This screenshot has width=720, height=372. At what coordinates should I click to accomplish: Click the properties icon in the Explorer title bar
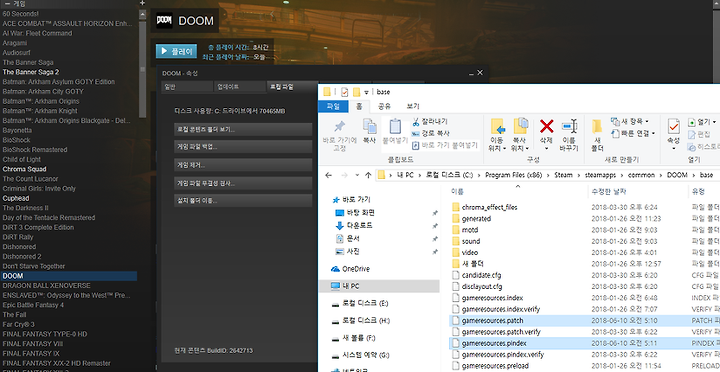(344, 91)
